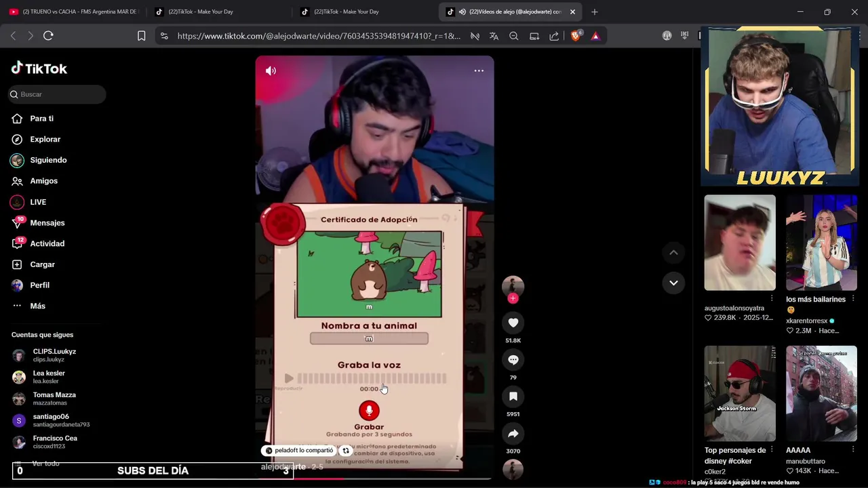Open the video three-dots options menu
This screenshot has width=868, height=488.
pos(479,70)
